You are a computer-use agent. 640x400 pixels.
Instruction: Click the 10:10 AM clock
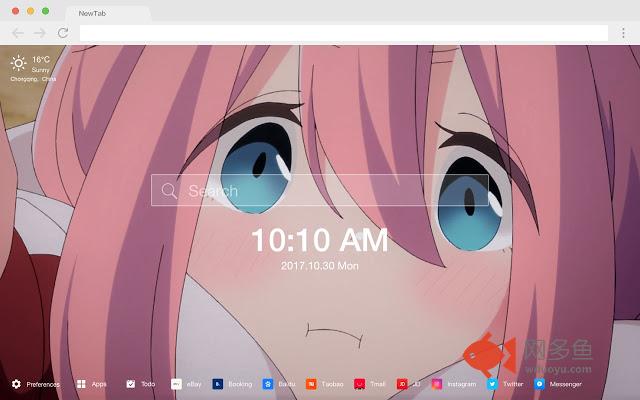click(320, 240)
